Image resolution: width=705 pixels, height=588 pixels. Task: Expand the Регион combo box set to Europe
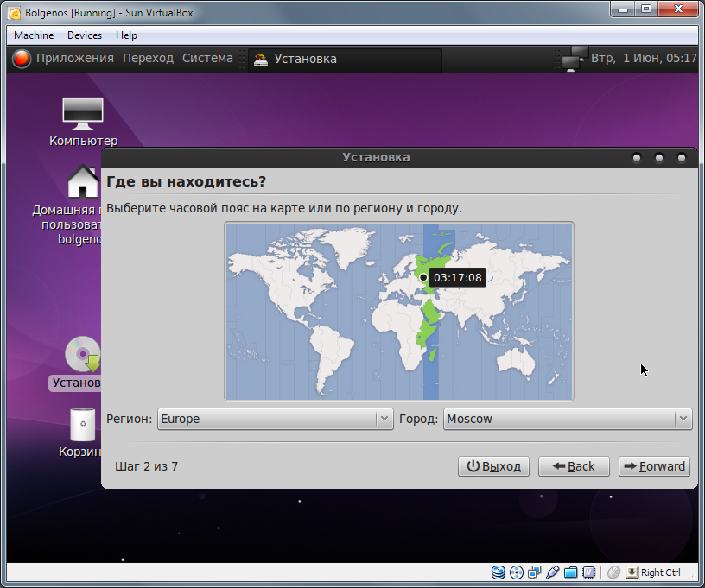point(275,419)
